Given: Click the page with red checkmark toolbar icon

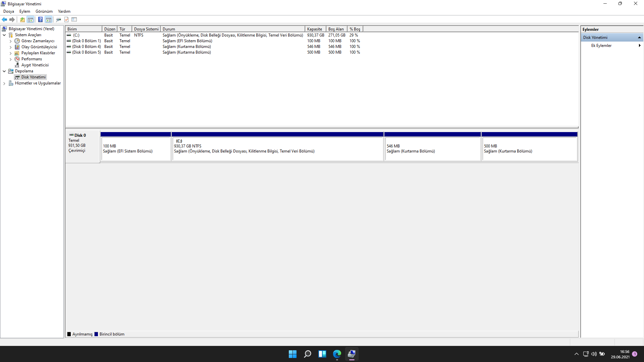Looking at the screenshot, I should 66,19.
